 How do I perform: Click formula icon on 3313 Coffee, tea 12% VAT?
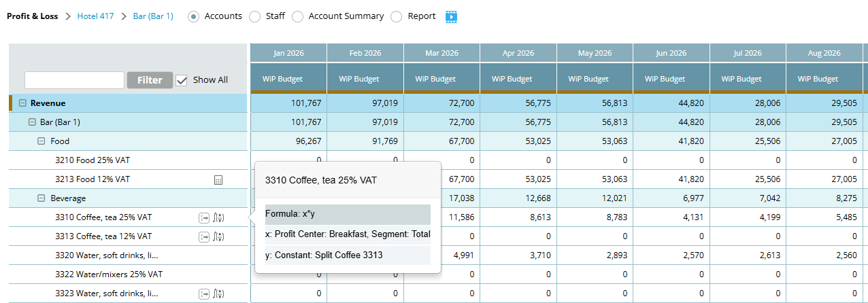pos(219,236)
